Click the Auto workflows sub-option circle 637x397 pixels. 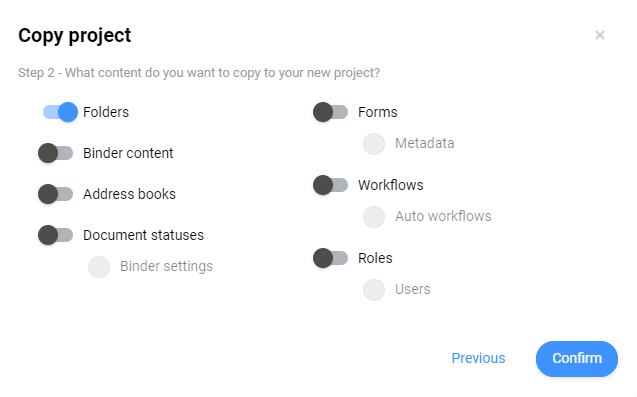pyautogui.click(x=374, y=217)
